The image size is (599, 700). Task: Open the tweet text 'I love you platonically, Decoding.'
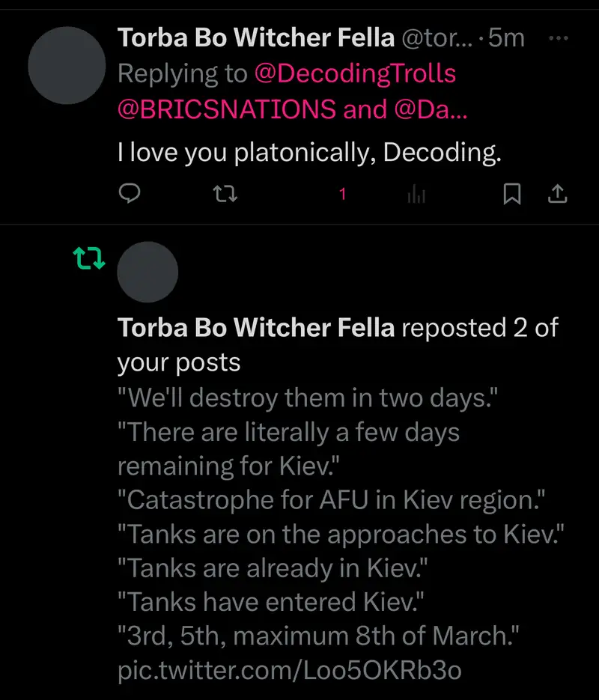point(308,153)
